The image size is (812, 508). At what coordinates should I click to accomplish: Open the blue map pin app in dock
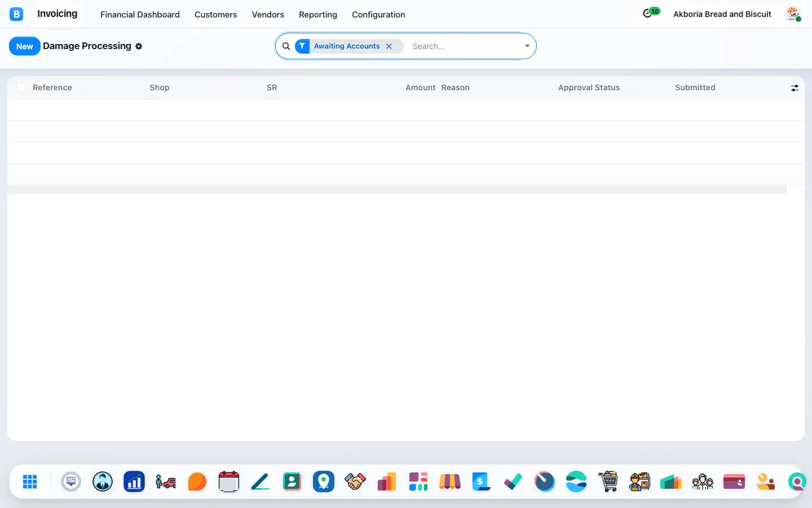click(324, 481)
